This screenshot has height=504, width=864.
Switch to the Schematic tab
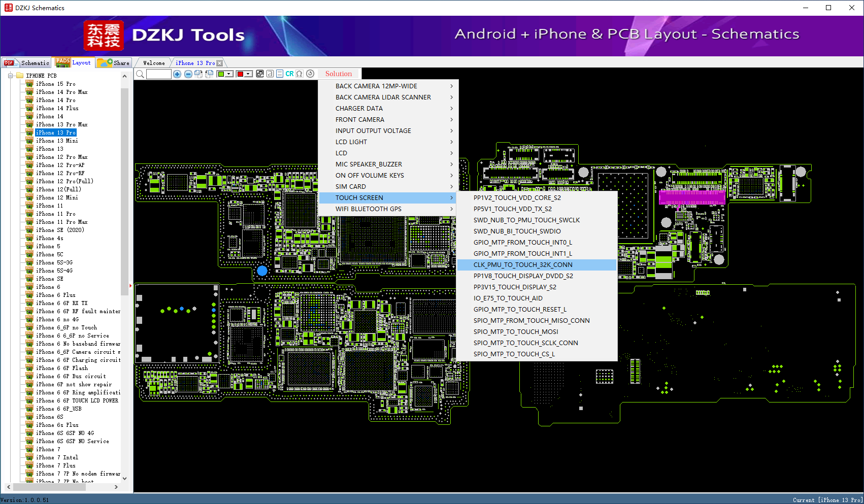27,63
